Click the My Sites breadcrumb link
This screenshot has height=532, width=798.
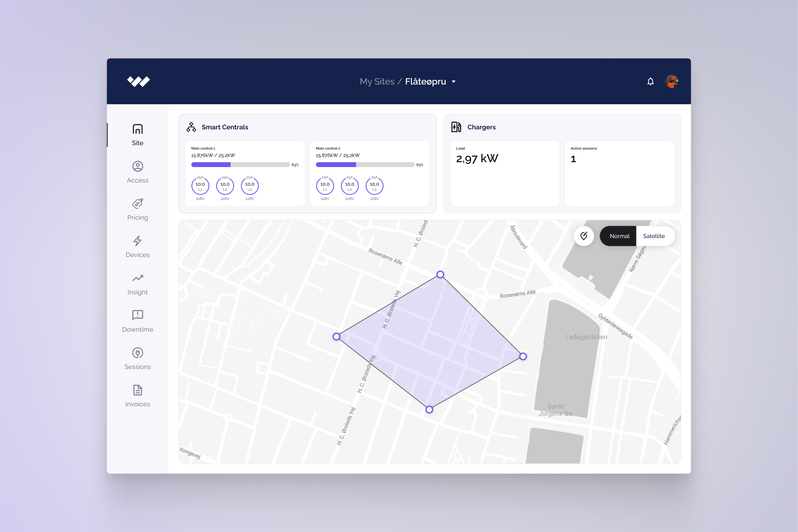point(377,81)
